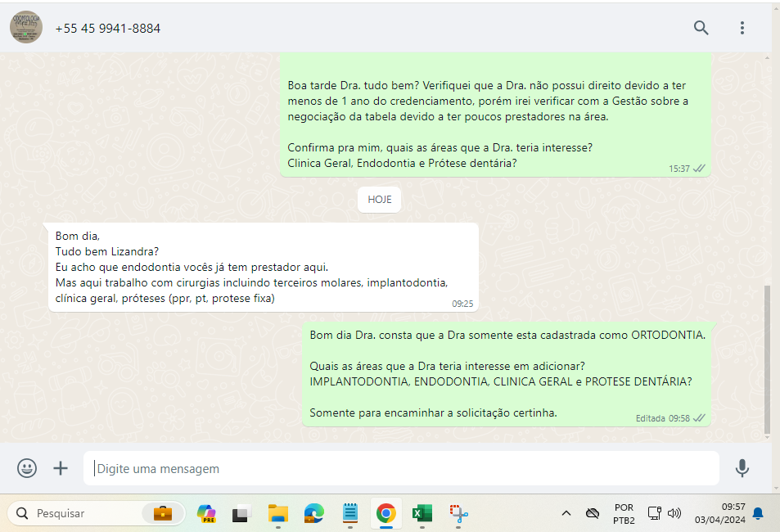This screenshot has height=532, width=780.
Task: Click POR PTB2 language indicator
Action: 624,514
